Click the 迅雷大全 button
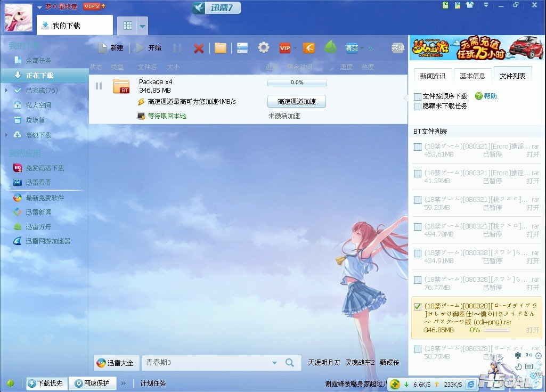The image size is (546, 392). 116,363
